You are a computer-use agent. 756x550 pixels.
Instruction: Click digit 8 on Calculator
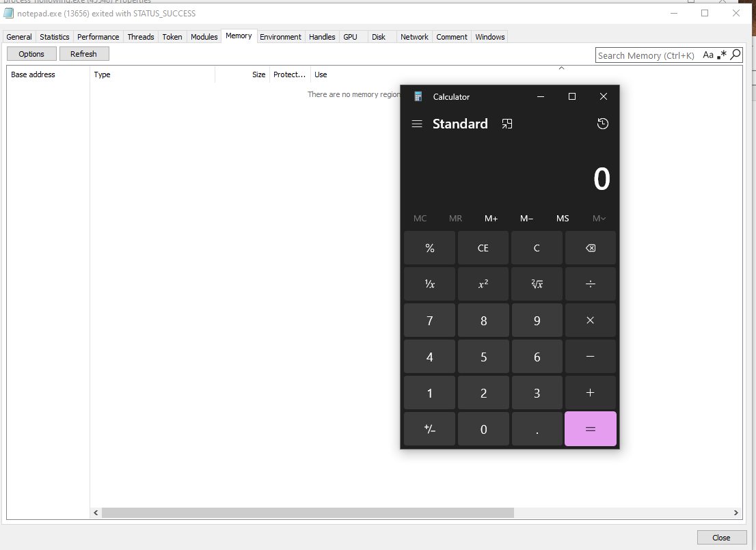click(483, 320)
